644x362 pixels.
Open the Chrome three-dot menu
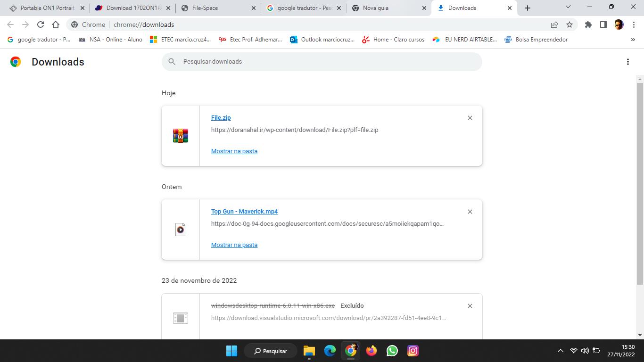point(634,25)
